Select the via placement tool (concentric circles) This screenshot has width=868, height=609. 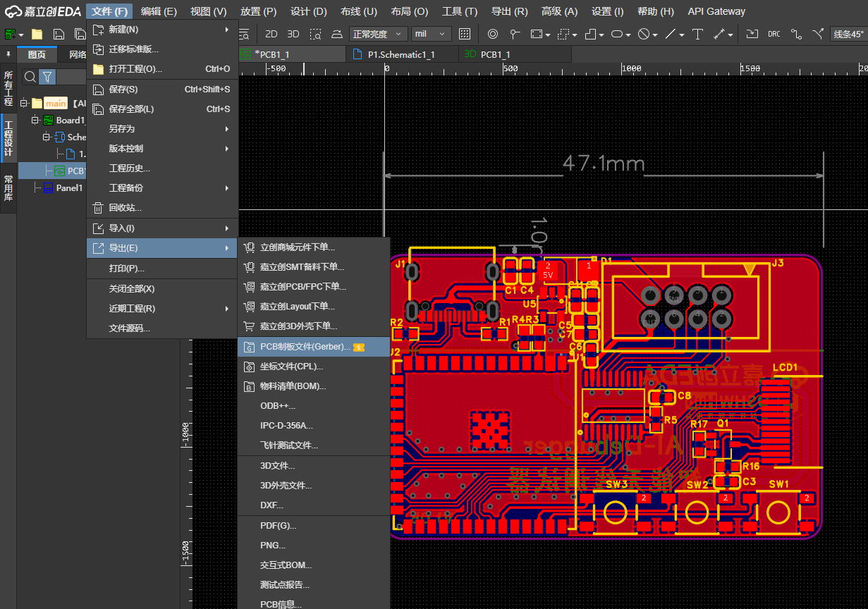coord(493,34)
